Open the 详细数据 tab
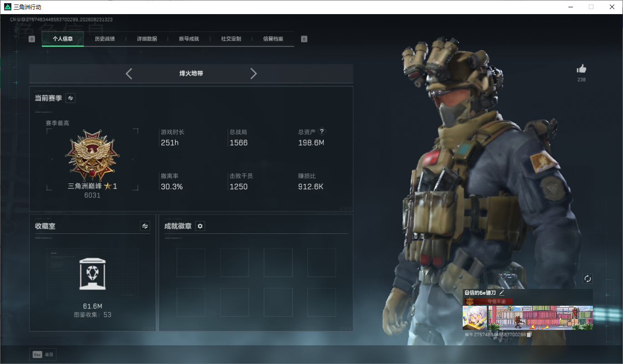 click(147, 39)
